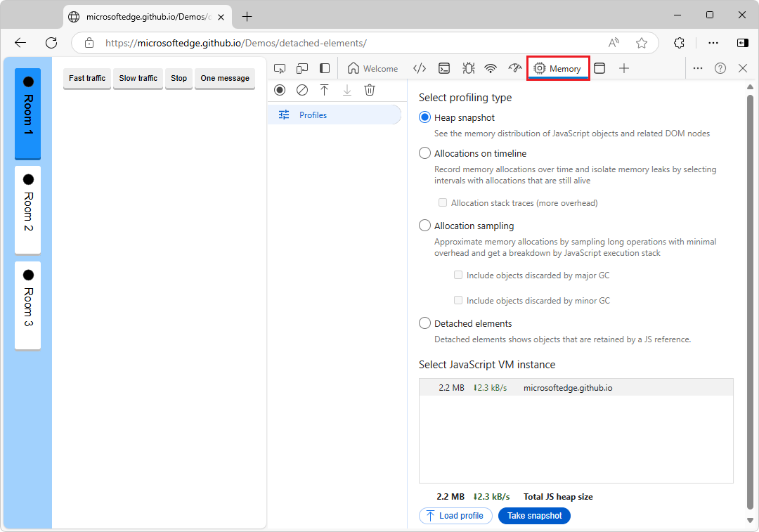
Task: Open the Performance gauge icon
Action: 515,68
